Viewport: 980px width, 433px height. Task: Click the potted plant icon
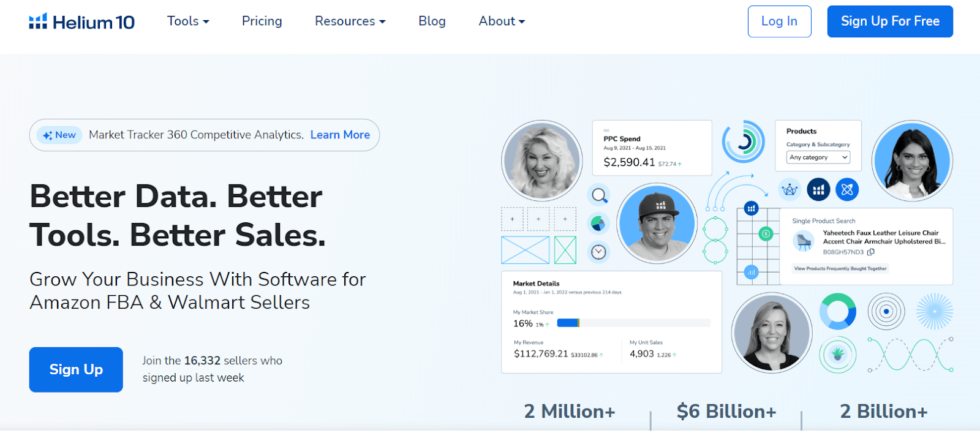(x=837, y=355)
